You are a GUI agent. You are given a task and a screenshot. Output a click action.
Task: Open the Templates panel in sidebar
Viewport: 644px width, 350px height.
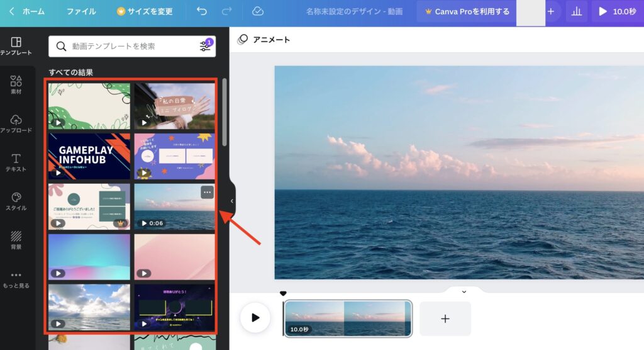16,46
